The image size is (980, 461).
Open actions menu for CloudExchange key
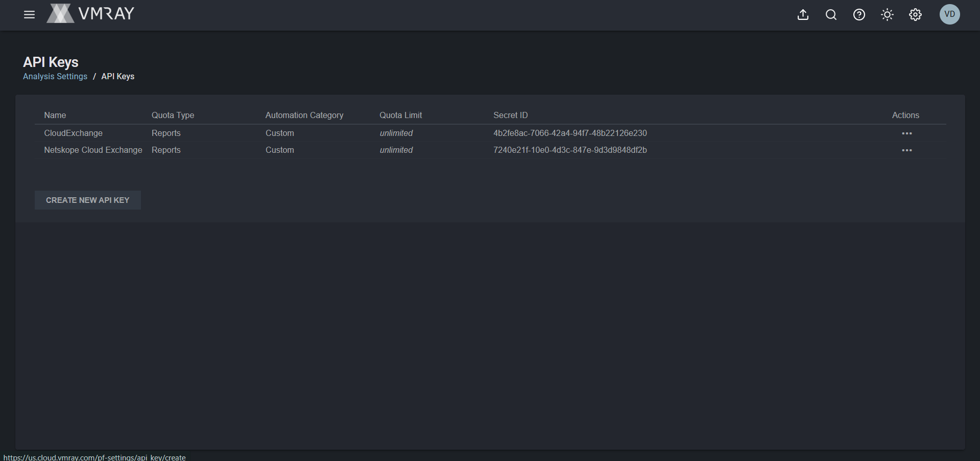point(907,133)
